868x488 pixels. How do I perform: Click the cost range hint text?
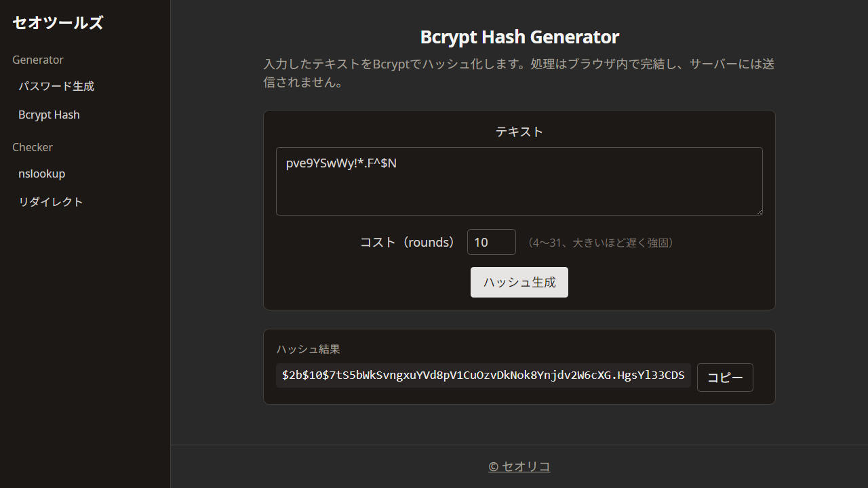click(600, 243)
